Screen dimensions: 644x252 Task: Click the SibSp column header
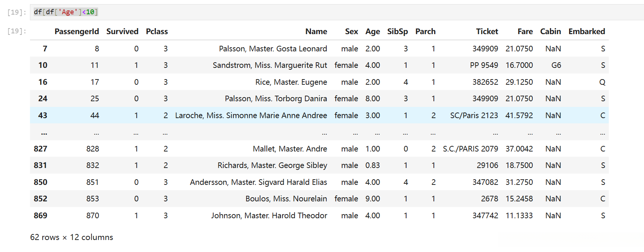tap(397, 31)
